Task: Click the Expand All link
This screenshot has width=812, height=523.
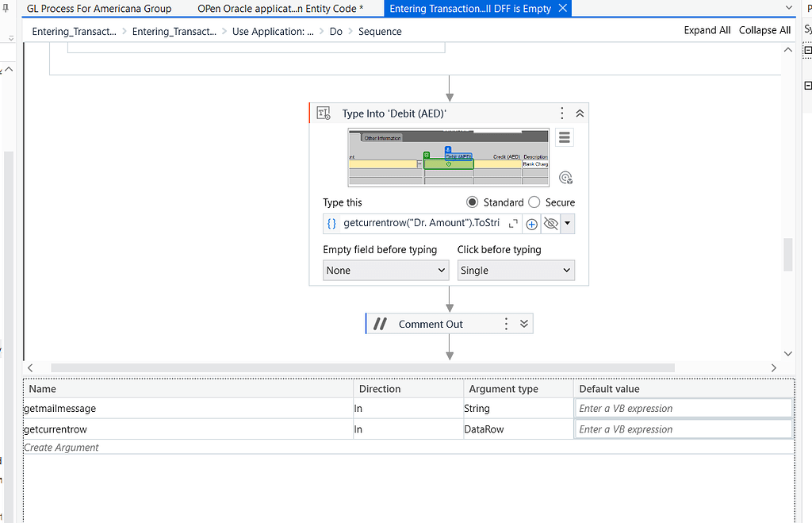Action: point(707,29)
